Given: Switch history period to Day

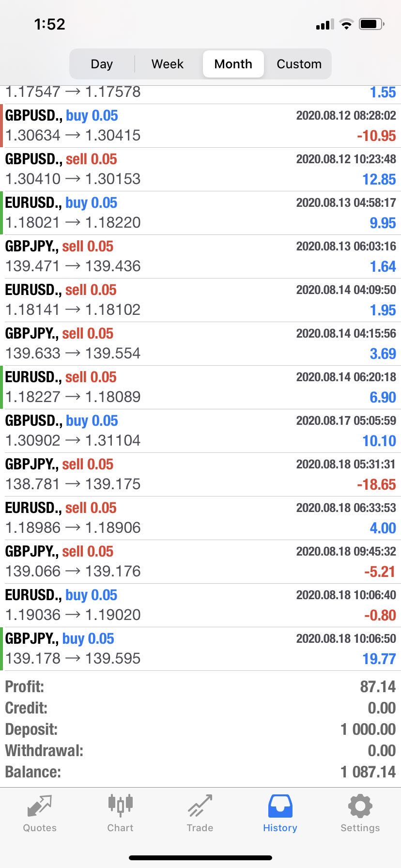Looking at the screenshot, I should click(x=102, y=64).
